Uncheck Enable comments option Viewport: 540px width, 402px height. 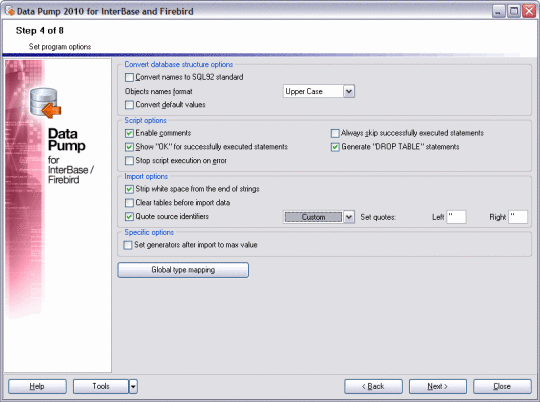pyautogui.click(x=129, y=133)
